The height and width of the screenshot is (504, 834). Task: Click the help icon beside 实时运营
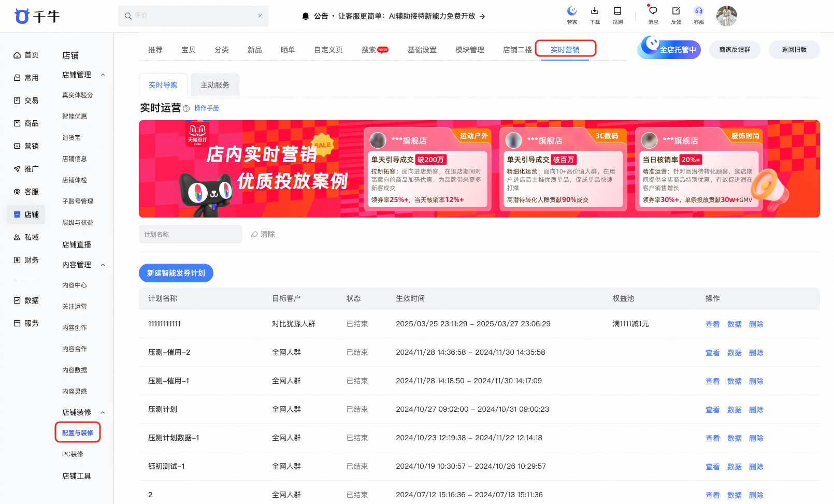click(186, 109)
